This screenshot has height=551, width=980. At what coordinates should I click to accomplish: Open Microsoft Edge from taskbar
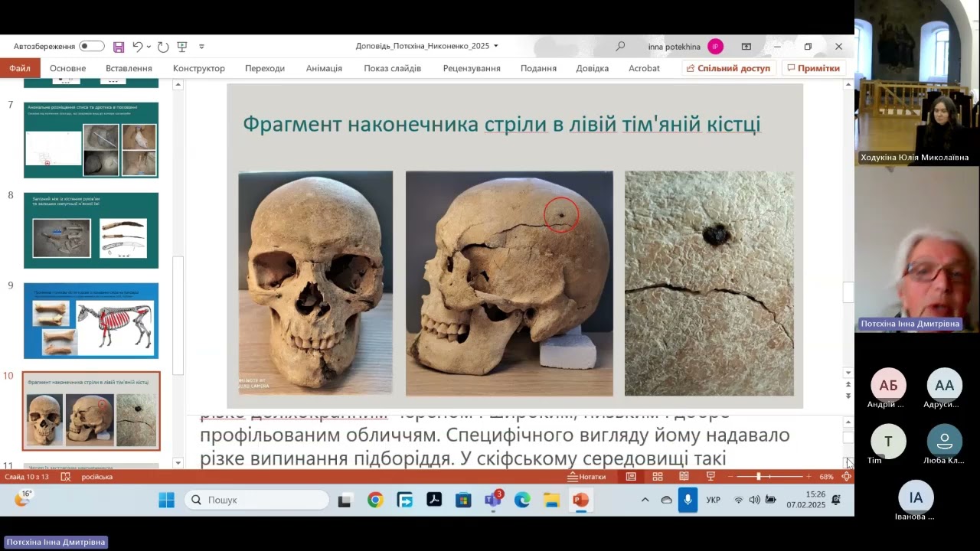(522, 500)
